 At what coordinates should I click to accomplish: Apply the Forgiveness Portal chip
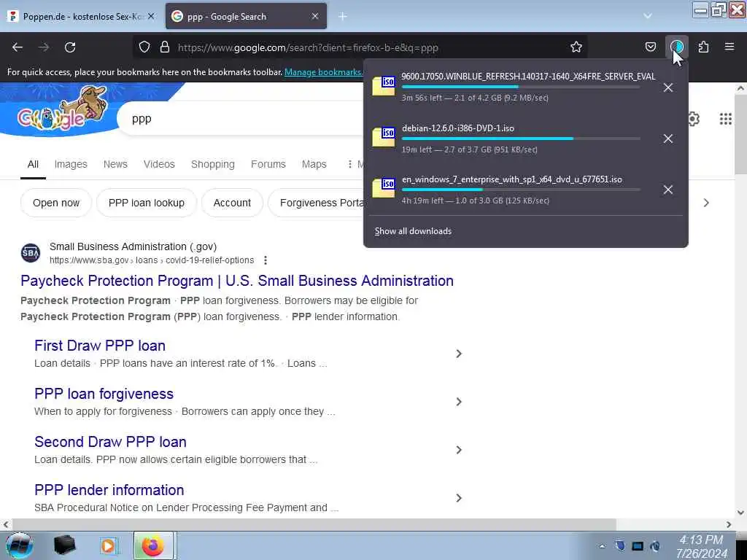[317, 203]
